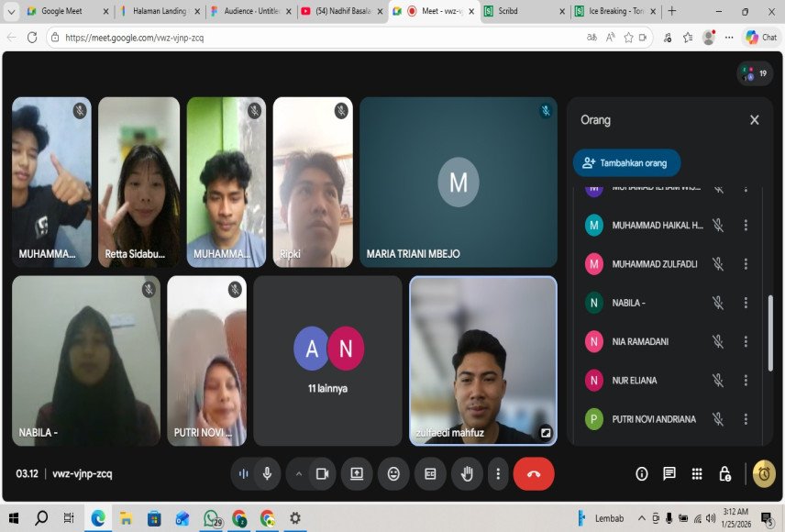
Task: Open host controls lock icon
Action: (x=724, y=473)
